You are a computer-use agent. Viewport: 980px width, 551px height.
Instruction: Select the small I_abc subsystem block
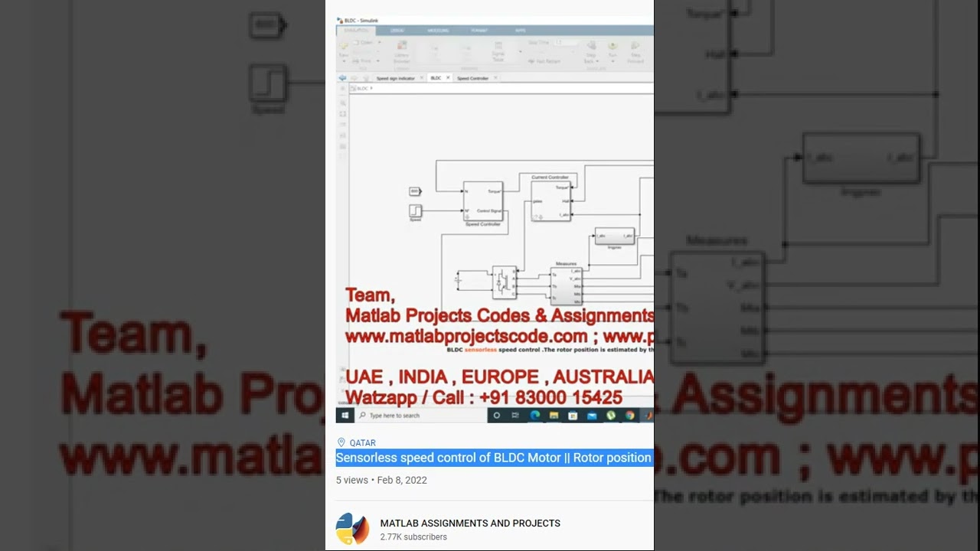tap(615, 236)
